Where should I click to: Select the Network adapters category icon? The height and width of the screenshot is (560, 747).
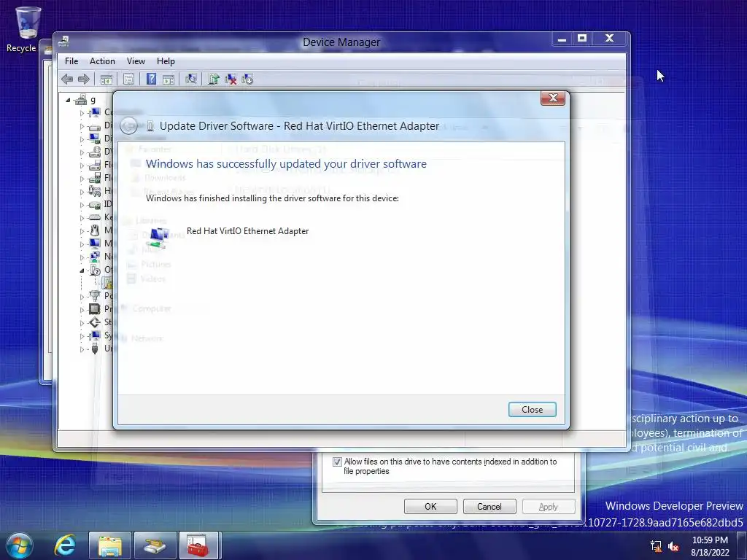point(95,257)
